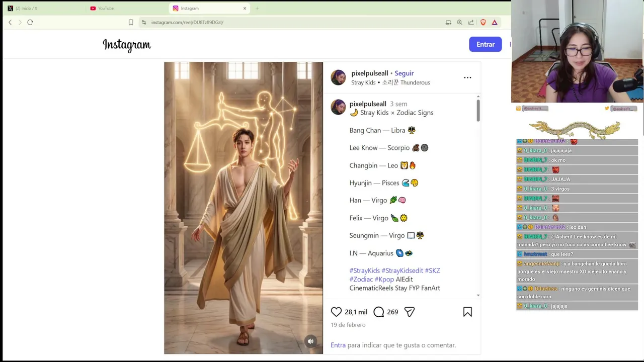Click the 269 comments count
The height and width of the screenshot is (362, 644).
(392, 312)
